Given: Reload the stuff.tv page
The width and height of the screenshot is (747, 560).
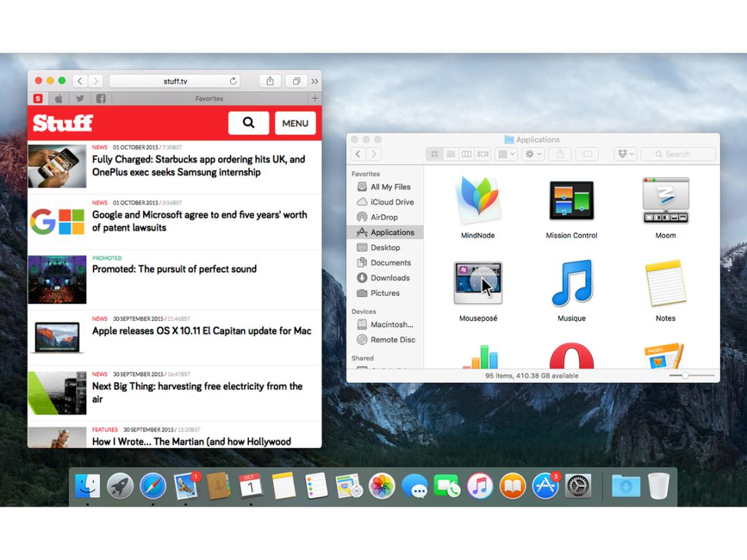Looking at the screenshot, I should pos(233,81).
